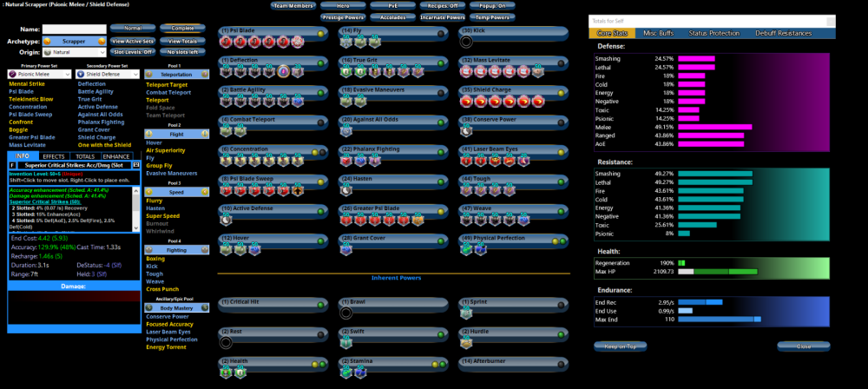
Task: Click first enhancement slot under Phalanx Fighting
Action: [x=346, y=160]
